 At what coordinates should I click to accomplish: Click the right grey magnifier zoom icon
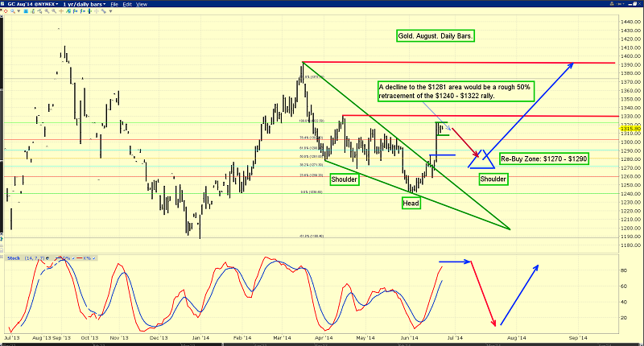[54, 11]
